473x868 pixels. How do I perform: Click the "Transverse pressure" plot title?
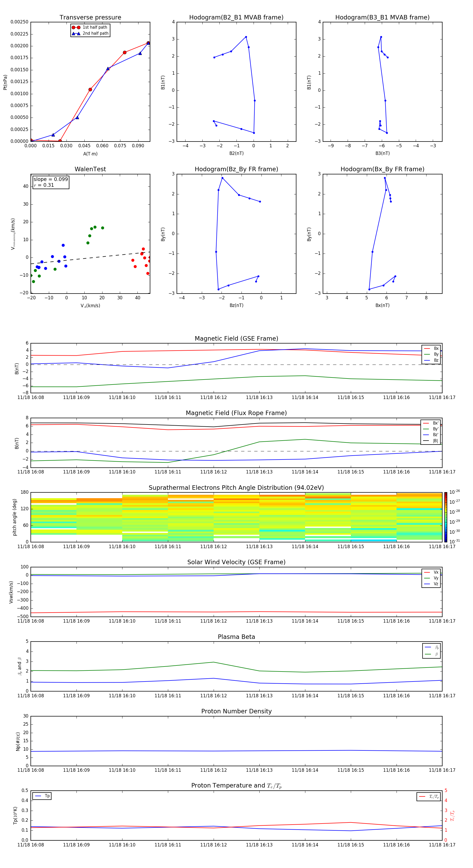point(90,18)
